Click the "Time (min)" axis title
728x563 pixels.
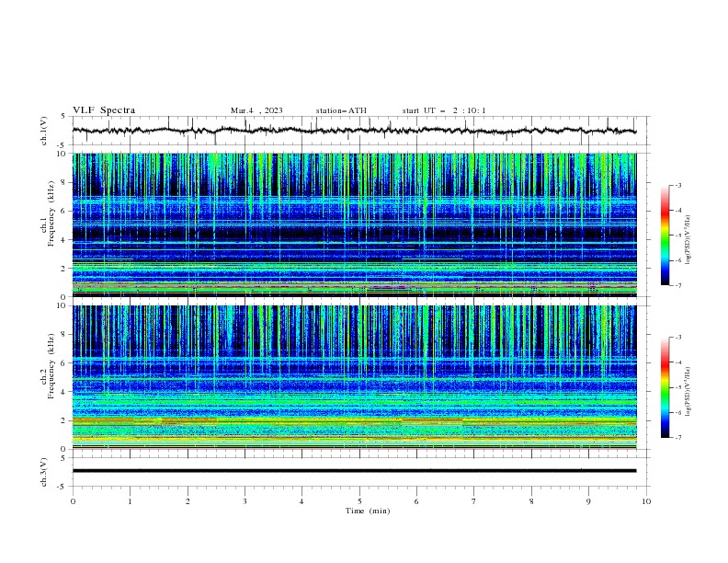368,511
